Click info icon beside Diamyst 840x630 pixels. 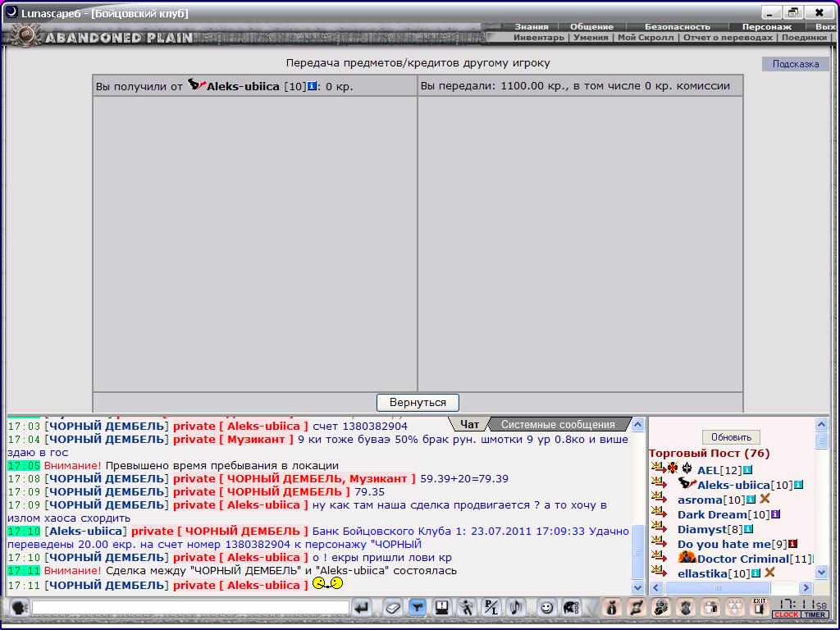pos(748,529)
